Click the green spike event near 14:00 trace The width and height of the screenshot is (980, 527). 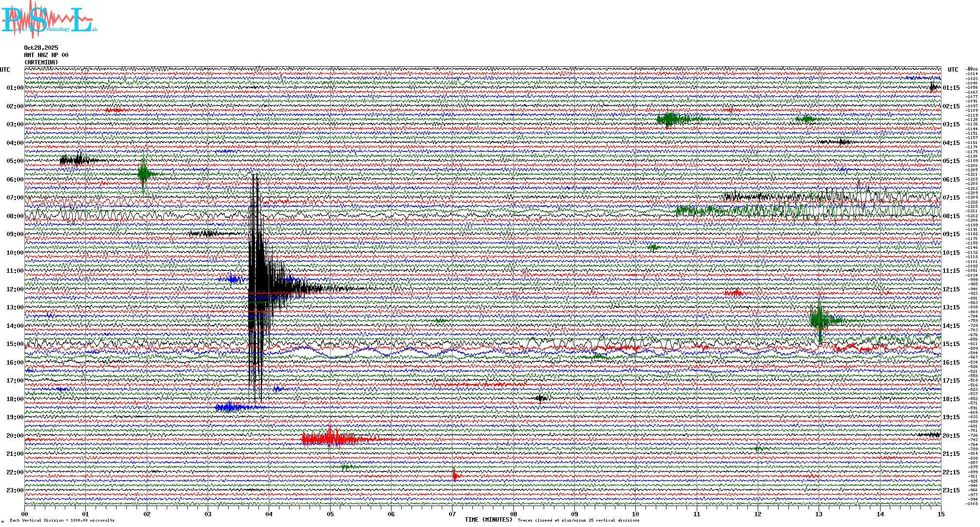[820, 320]
